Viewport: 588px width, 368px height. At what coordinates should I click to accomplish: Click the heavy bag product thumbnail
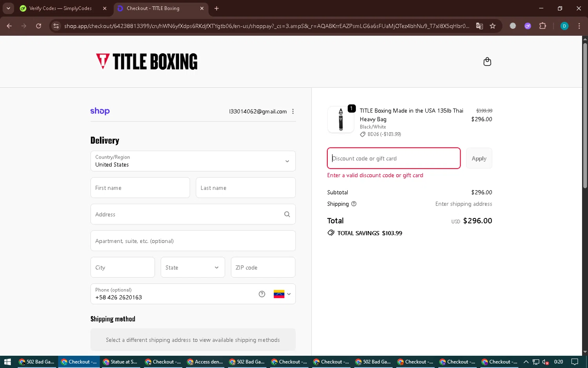pyautogui.click(x=341, y=120)
